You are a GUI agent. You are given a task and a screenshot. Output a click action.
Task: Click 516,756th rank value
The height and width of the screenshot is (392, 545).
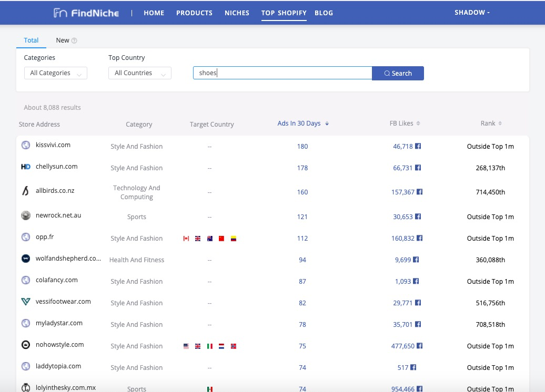click(490, 303)
